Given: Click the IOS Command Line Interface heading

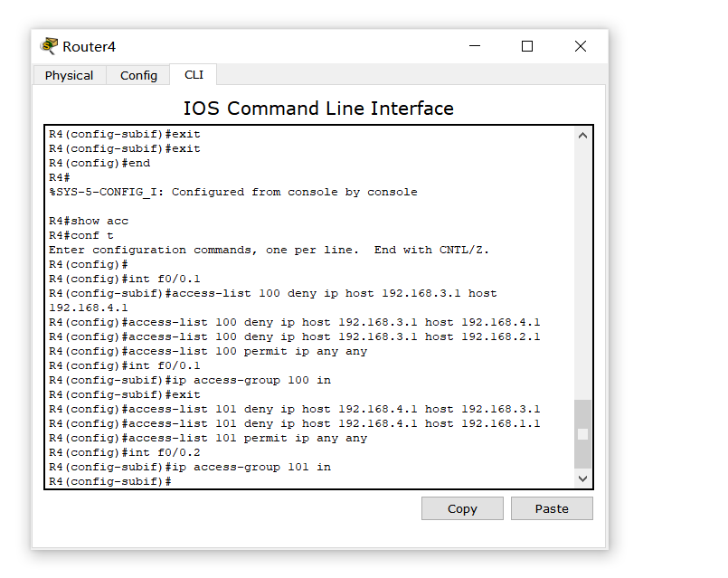Looking at the screenshot, I should (x=318, y=109).
